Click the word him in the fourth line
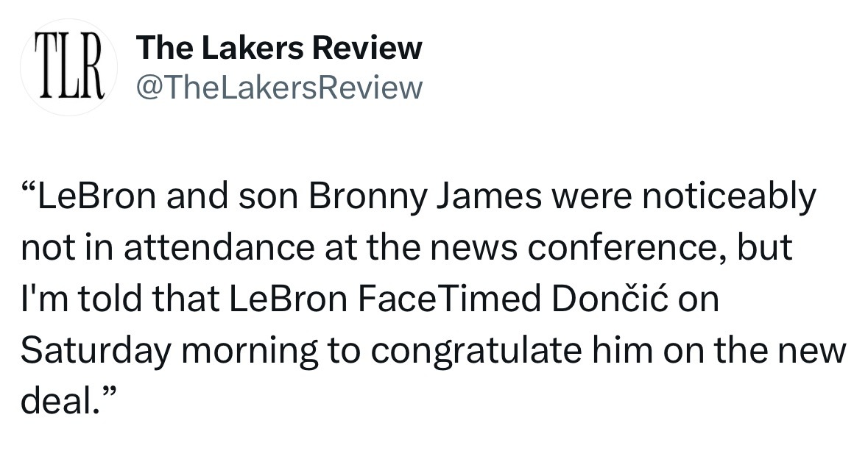868x462 pixels. [623, 350]
